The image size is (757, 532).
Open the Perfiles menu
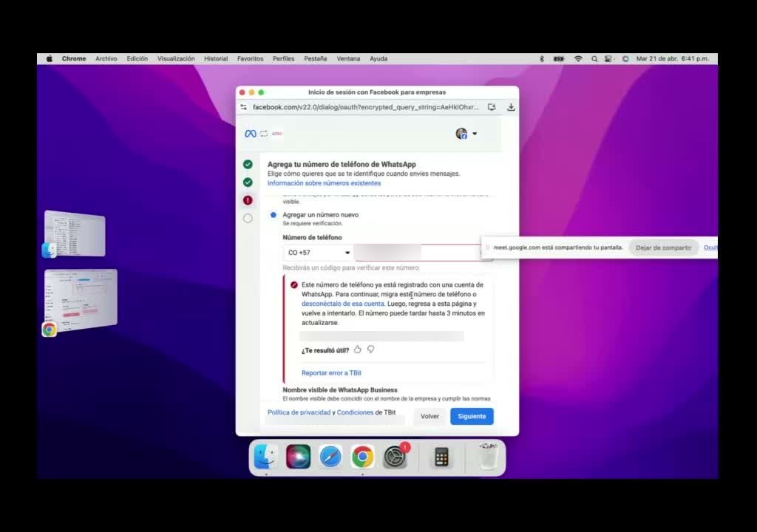283,58
